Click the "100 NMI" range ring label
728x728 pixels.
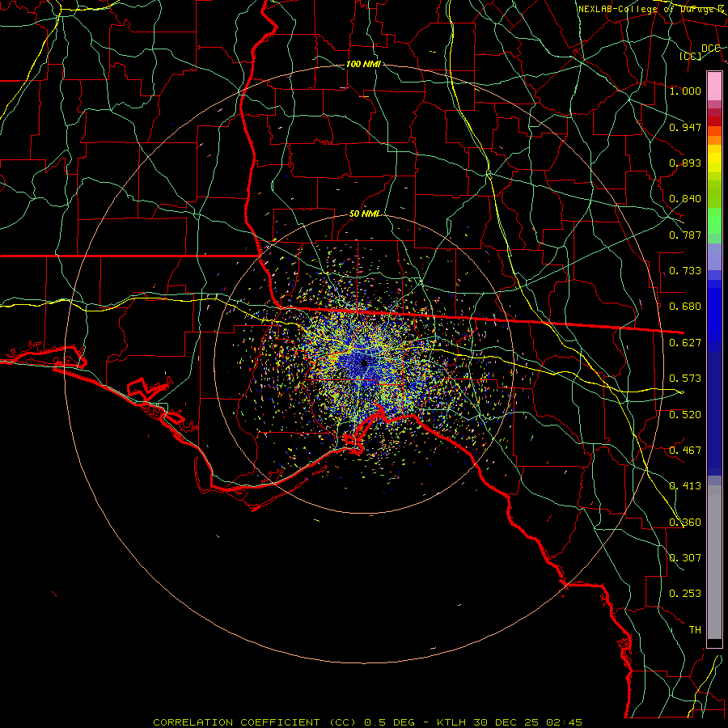(x=363, y=64)
